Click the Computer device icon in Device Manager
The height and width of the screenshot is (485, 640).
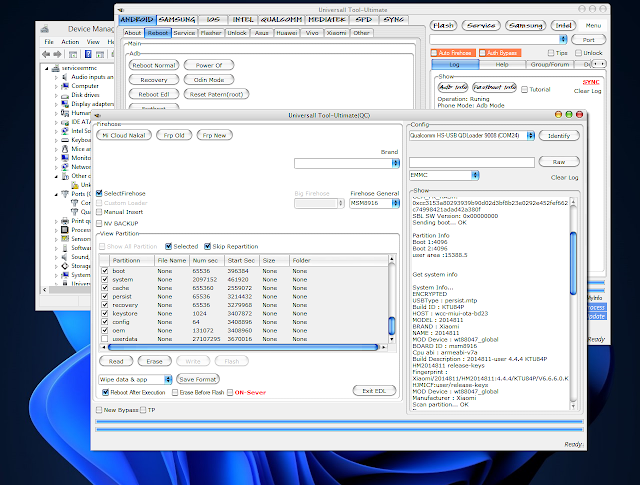pyautogui.click(x=64, y=86)
